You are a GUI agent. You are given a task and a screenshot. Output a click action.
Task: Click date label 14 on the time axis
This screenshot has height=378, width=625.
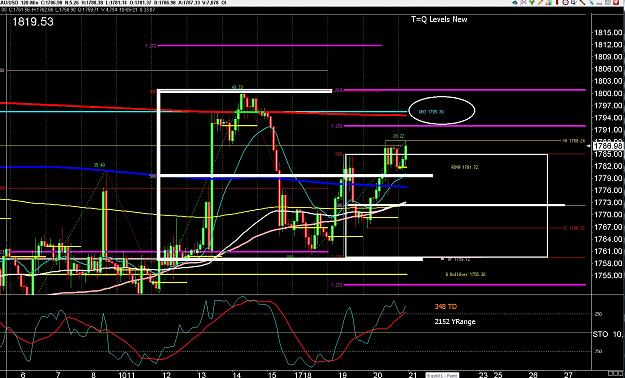pos(237,375)
